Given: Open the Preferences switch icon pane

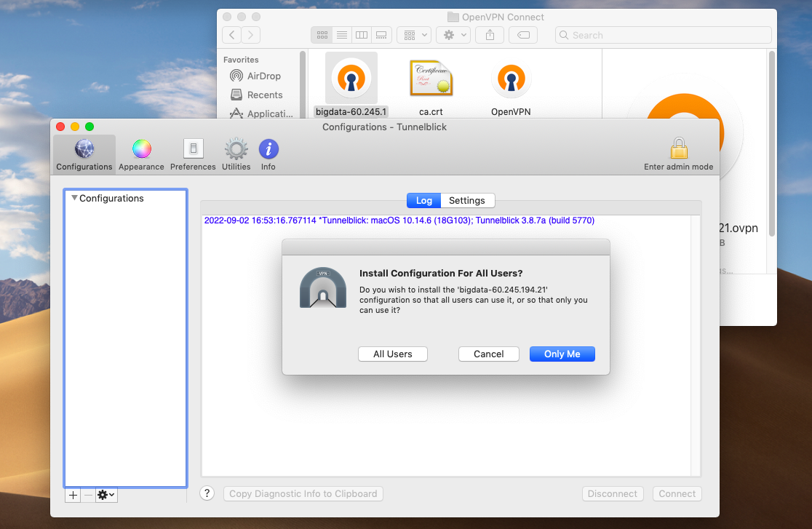Looking at the screenshot, I should (193, 154).
